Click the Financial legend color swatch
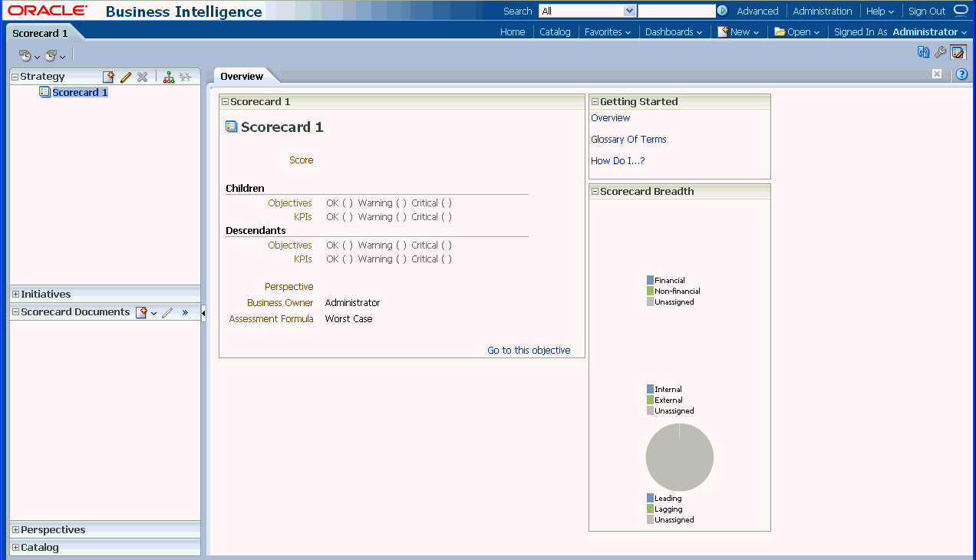This screenshot has height=560, width=976. (x=650, y=281)
